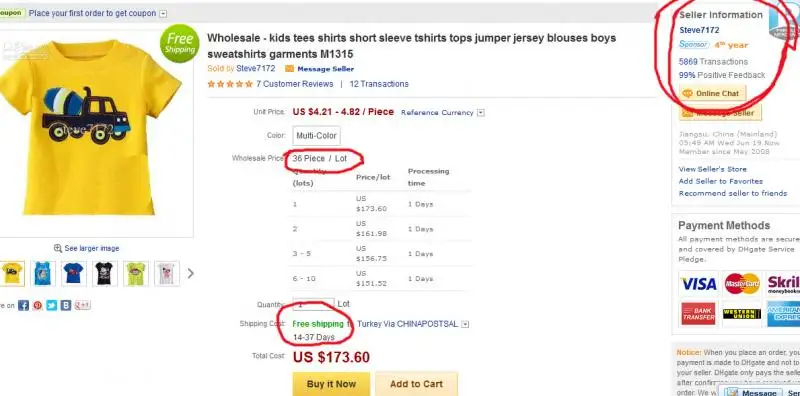800x396 pixels.
Task: Open the 12 Transactions link
Action: 379,84
